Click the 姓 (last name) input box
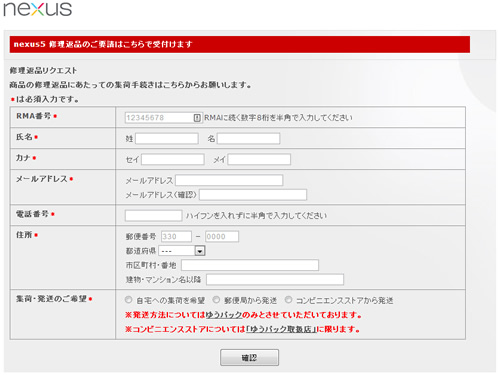 tap(167, 139)
